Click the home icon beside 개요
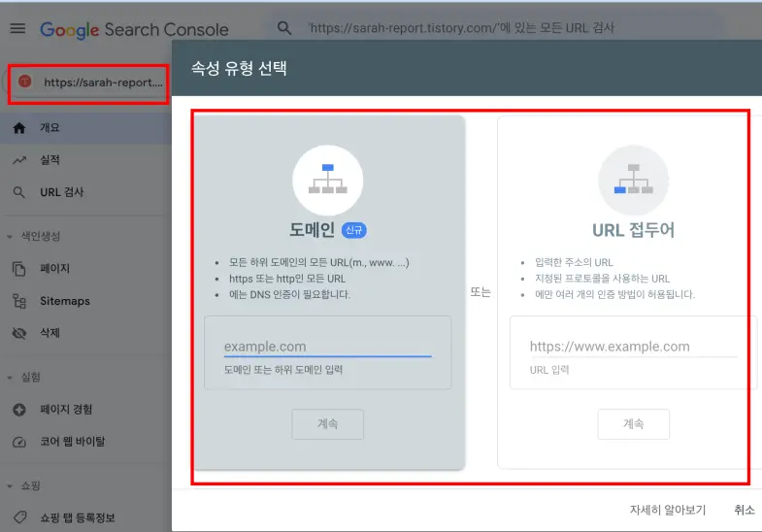The height and width of the screenshot is (532, 762). point(19,128)
